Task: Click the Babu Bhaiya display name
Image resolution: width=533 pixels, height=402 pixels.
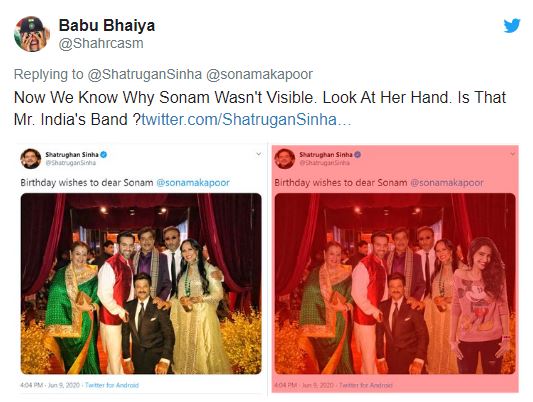Action: coord(107,25)
